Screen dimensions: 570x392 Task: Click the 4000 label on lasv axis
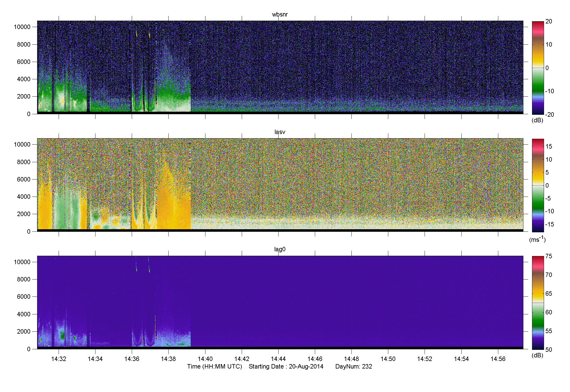point(24,197)
